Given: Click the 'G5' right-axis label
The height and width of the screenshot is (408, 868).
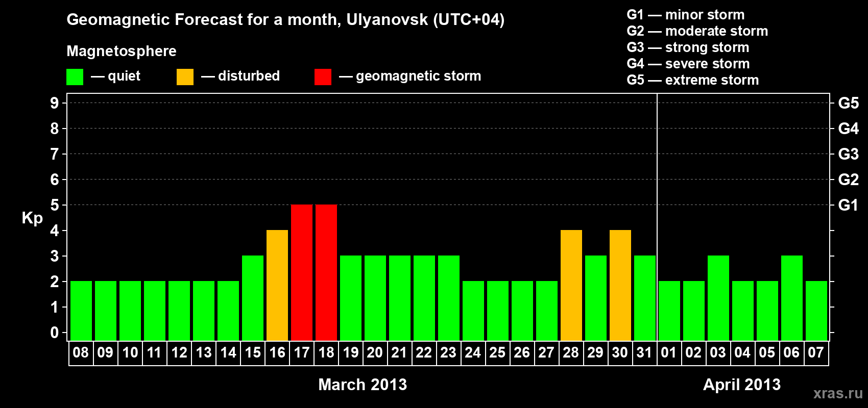Looking at the screenshot, I should [849, 103].
